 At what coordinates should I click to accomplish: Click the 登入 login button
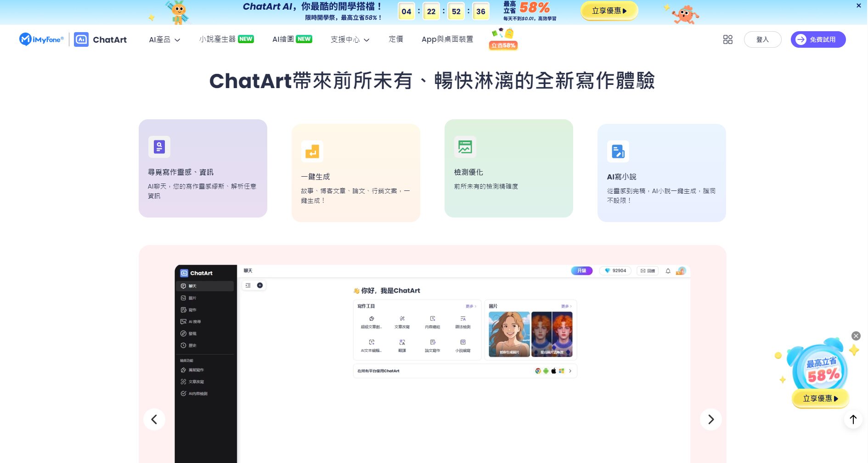[762, 39]
